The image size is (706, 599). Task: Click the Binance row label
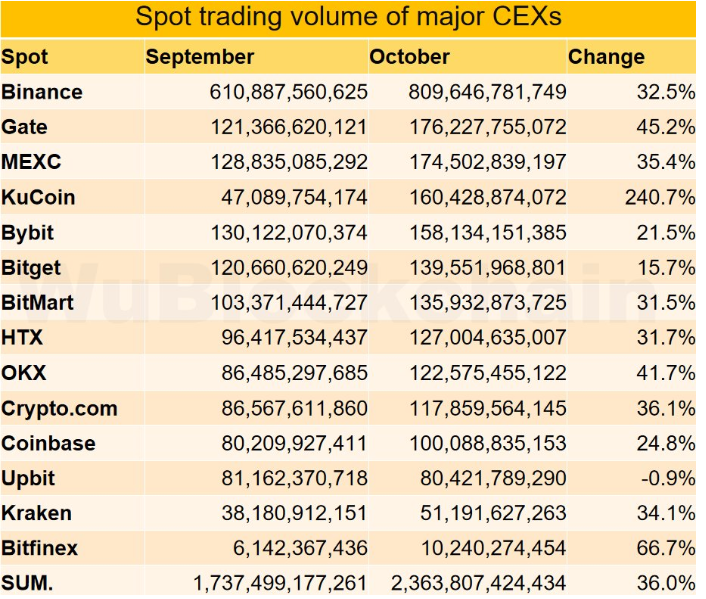[42, 92]
